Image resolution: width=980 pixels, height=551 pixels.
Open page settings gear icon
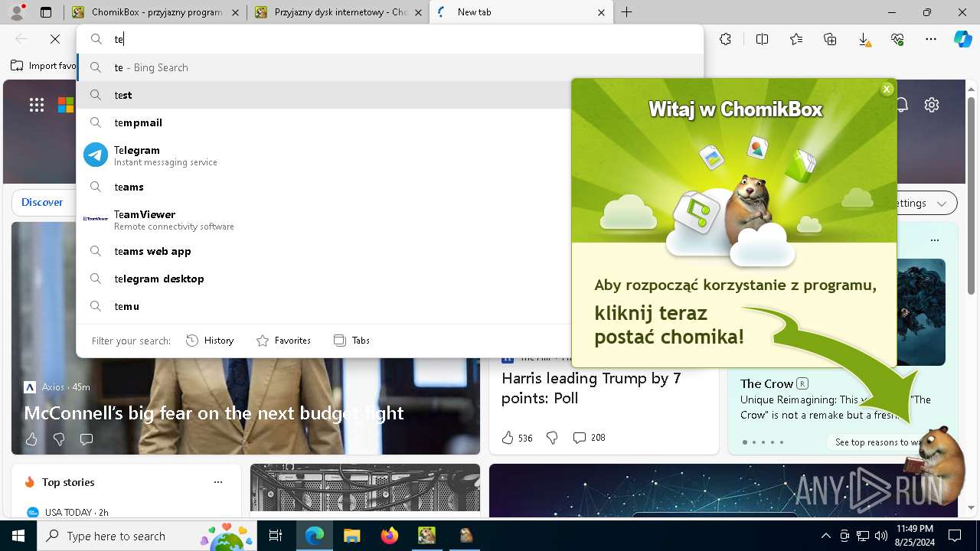[x=932, y=105]
